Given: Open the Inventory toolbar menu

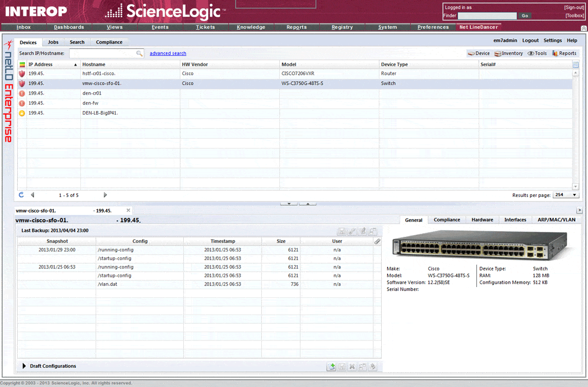Looking at the screenshot, I should point(509,53).
